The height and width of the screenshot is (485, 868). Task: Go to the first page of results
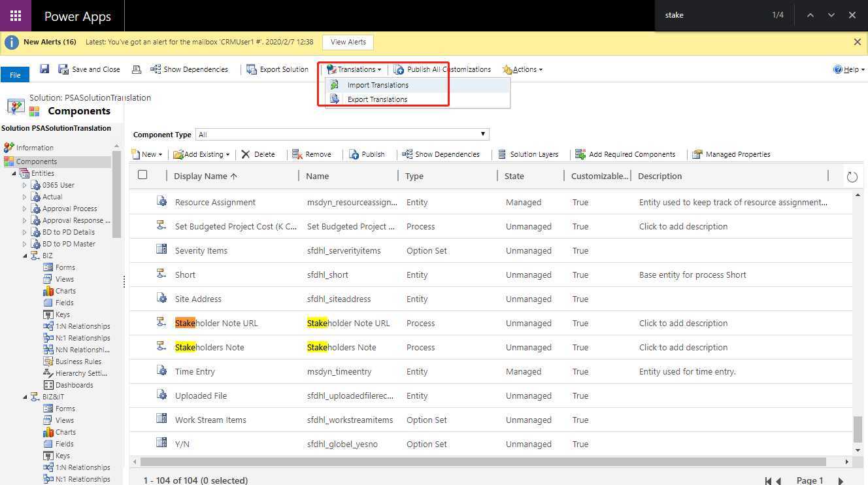click(768, 481)
